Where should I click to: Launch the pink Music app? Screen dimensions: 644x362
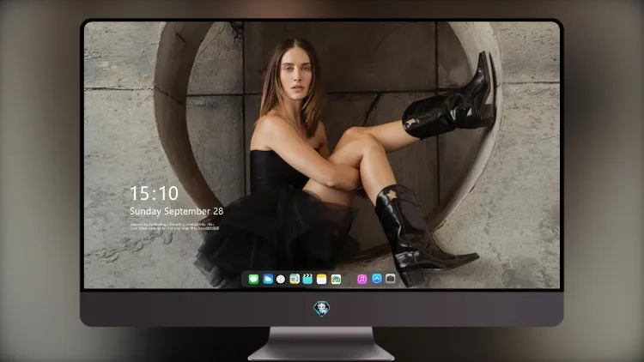361,280
